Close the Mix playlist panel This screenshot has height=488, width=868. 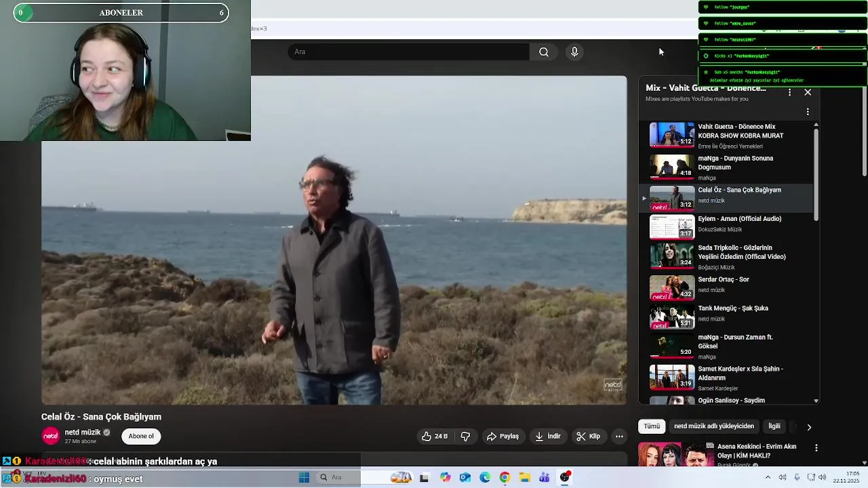click(808, 92)
